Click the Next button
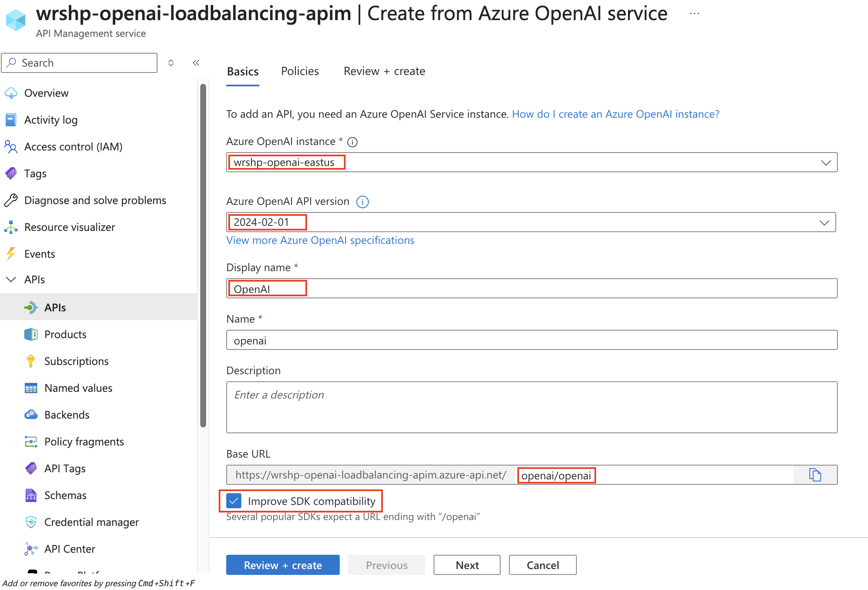Image resolution: width=868 pixels, height=590 pixels. tap(467, 565)
